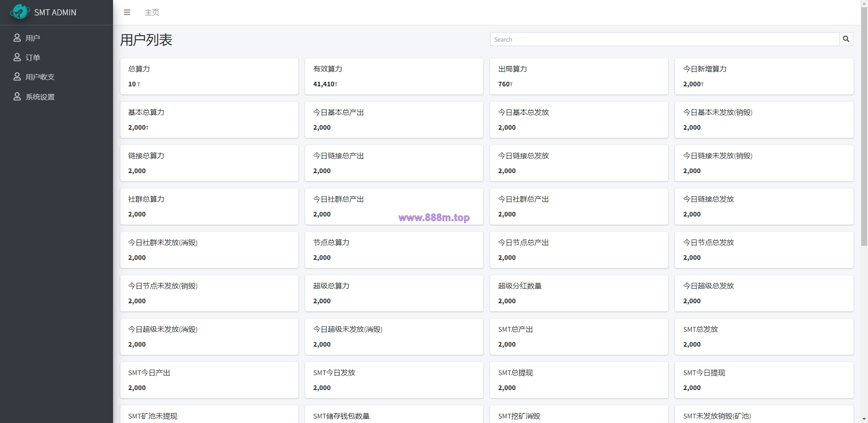Select the 出局算力 card title

[x=513, y=69]
